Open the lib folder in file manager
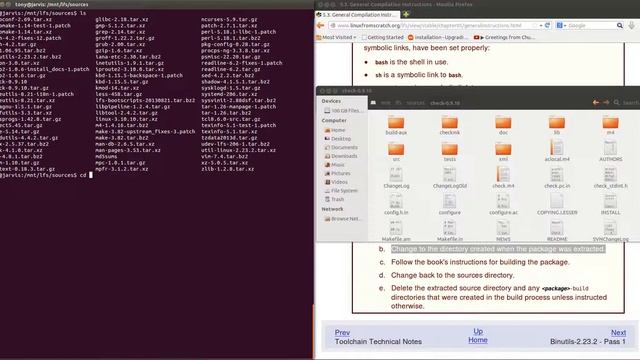Image resolution: width=640 pixels, height=360 pixels. [x=557, y=125]
